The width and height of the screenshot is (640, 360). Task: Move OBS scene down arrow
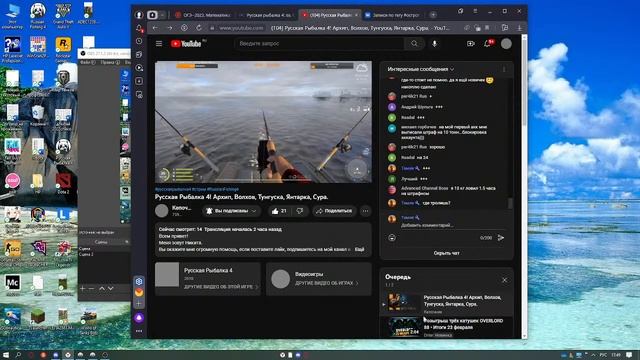pyautogui.click(x=111, y=289)
